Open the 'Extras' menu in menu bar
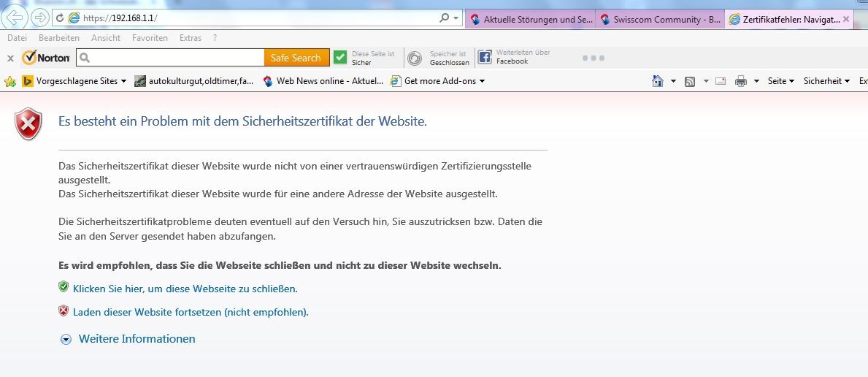 (190, 38)
